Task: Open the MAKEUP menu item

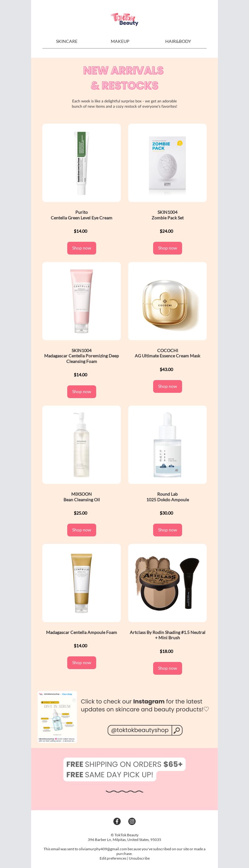Action: pyautogui.click(x=120, y=41)
